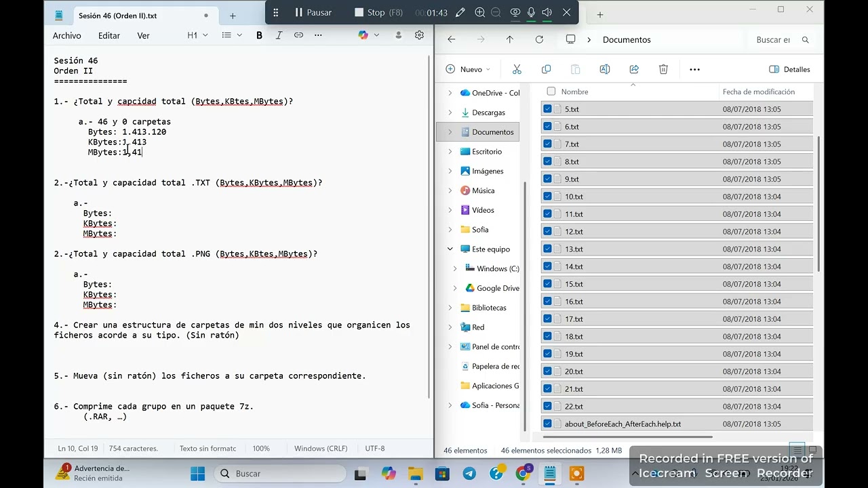Navigate back in File Explorer

tap(452, 40)
